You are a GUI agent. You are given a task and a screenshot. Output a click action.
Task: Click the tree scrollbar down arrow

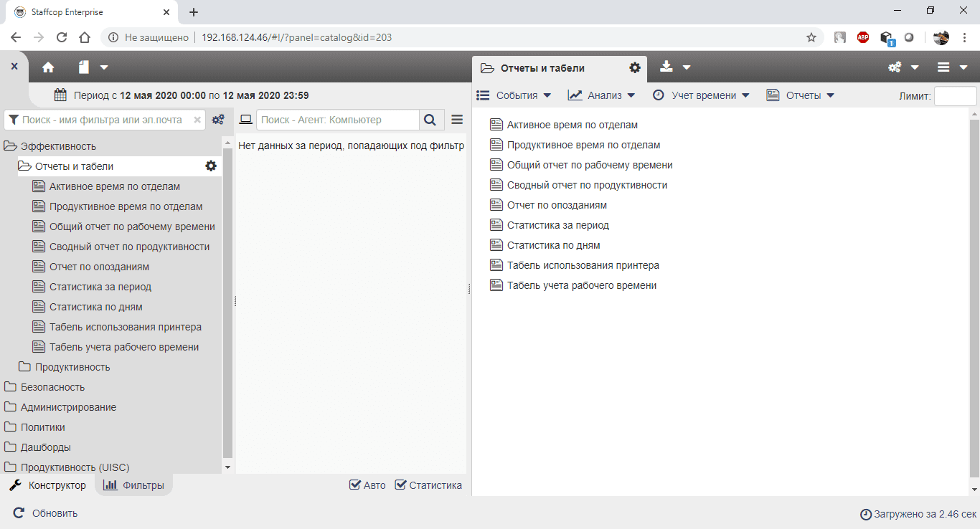tap(228, 467)
